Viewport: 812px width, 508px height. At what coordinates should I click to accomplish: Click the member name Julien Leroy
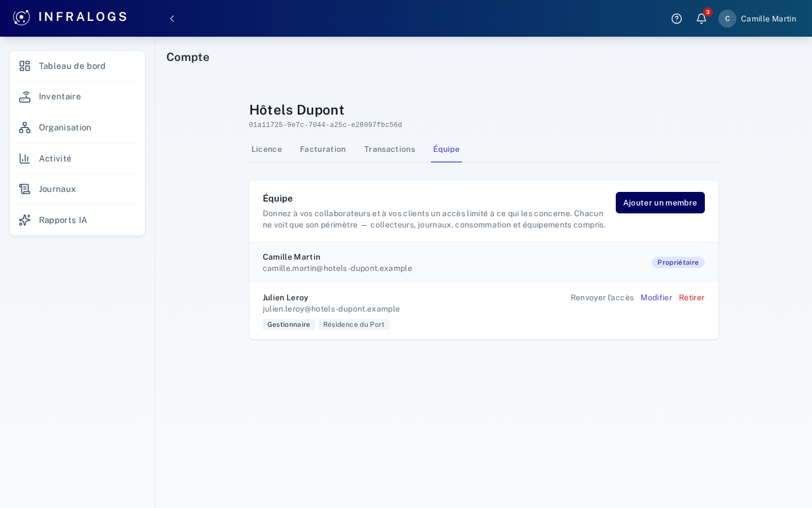285,297
